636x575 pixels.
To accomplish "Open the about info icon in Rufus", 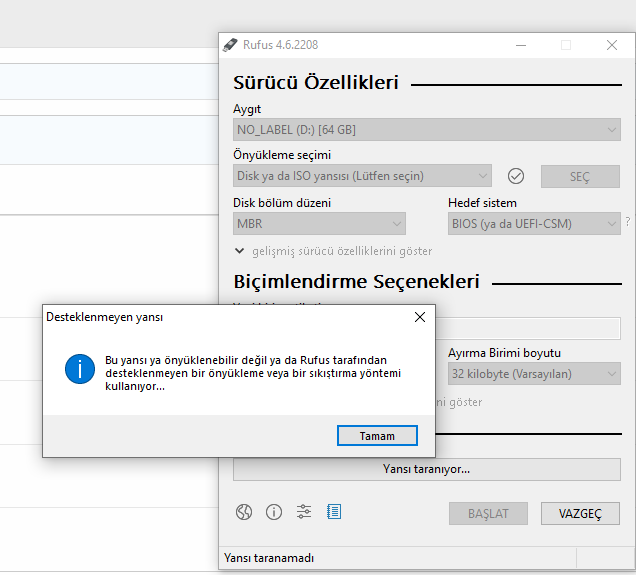I will tap(274, 512).
